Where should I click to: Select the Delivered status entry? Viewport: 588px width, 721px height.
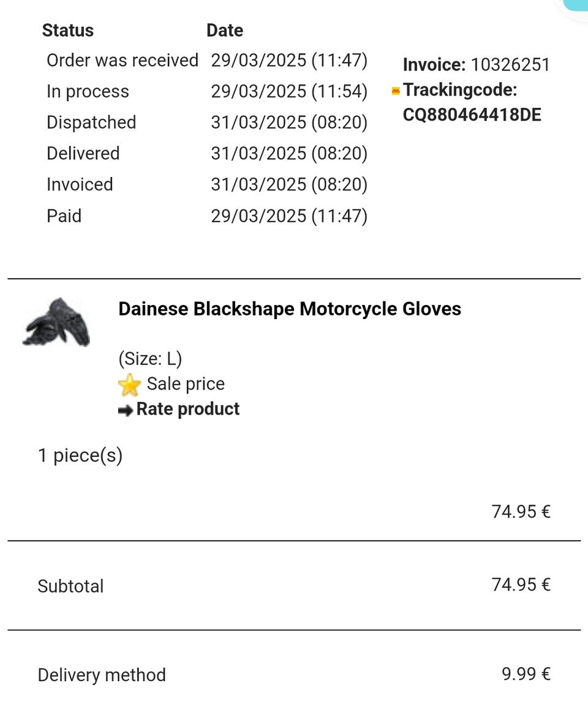pos(83,153)
